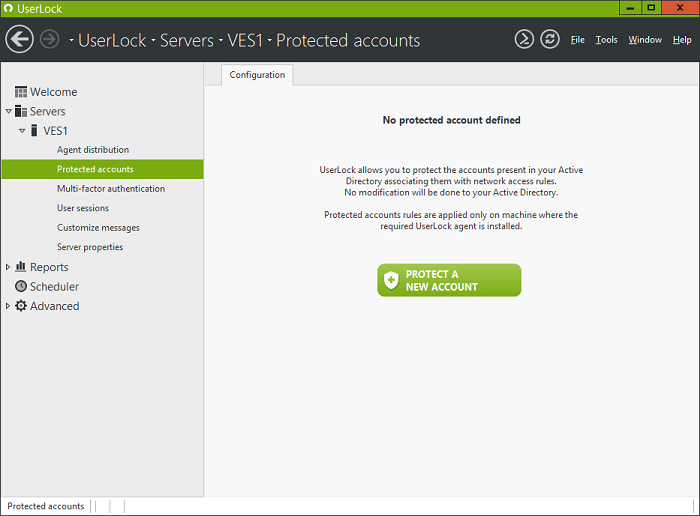Select Multi-factor authentication in sidebar
Viewport: 700px width, 516px height.
pyautogui.click(x=110, y=189)
